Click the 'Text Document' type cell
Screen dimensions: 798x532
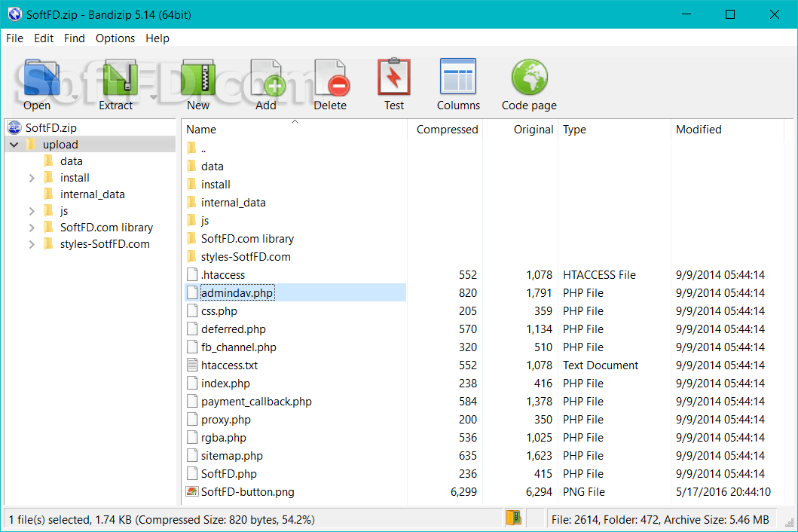(601, 365)
